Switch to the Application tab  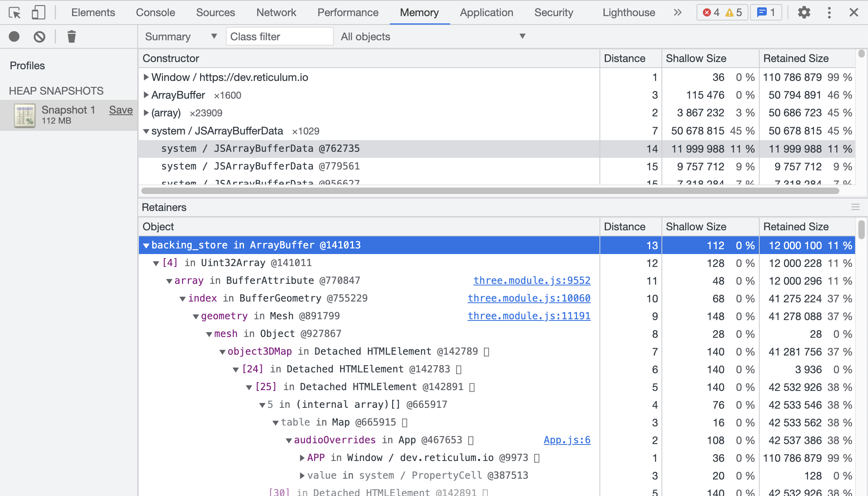[x=486, y=12]
